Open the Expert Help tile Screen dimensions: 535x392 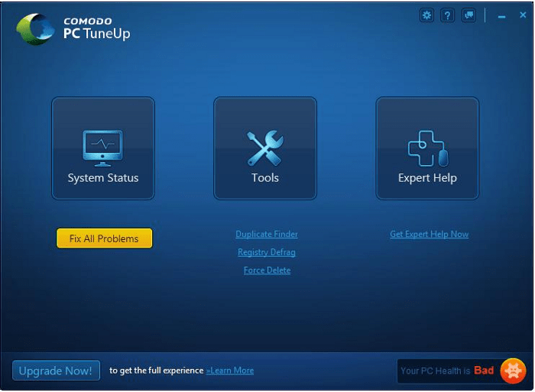pyautogui.click(x=427, y=148)
